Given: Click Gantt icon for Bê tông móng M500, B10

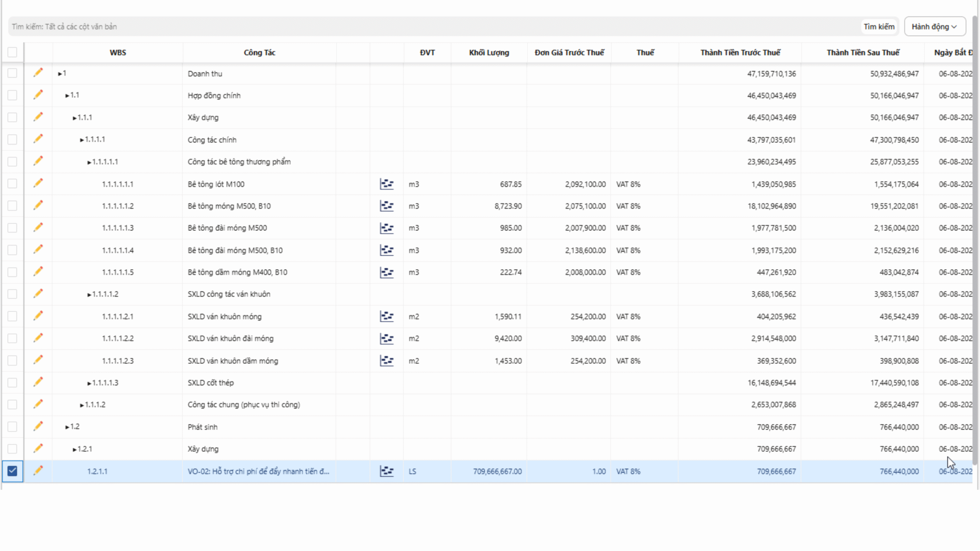Looking at the screenshot, I should click(x=387, y=206).
